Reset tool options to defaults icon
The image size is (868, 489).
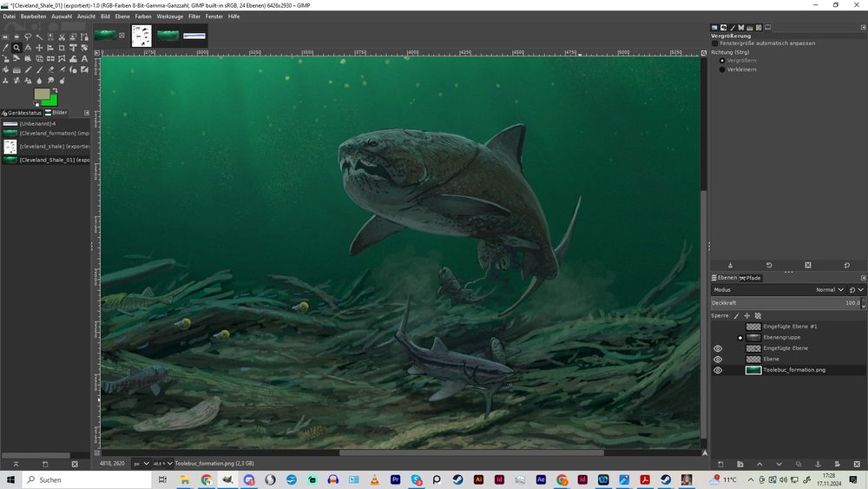846,265
